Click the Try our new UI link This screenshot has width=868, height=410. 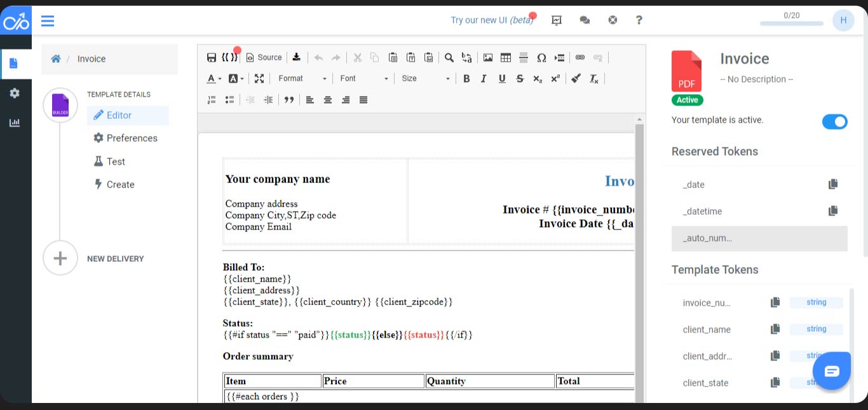[x=491, y=20]
